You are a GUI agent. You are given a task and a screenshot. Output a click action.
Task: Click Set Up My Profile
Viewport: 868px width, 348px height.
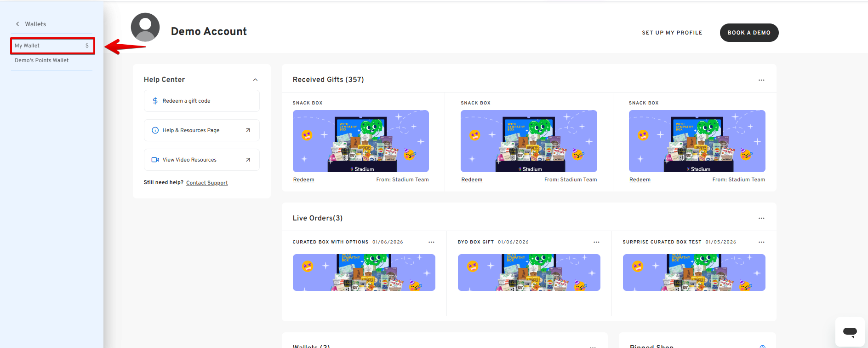(x=672, y=33)
